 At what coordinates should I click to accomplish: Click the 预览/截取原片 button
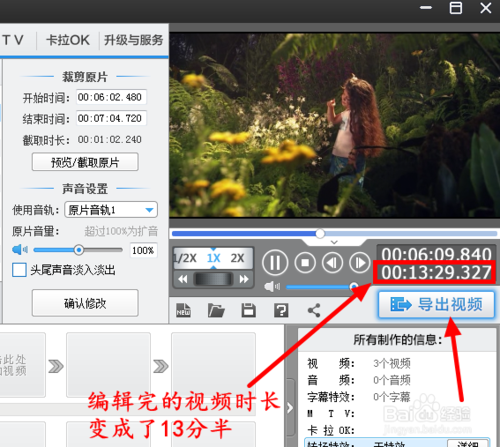(x=85, y=162)
